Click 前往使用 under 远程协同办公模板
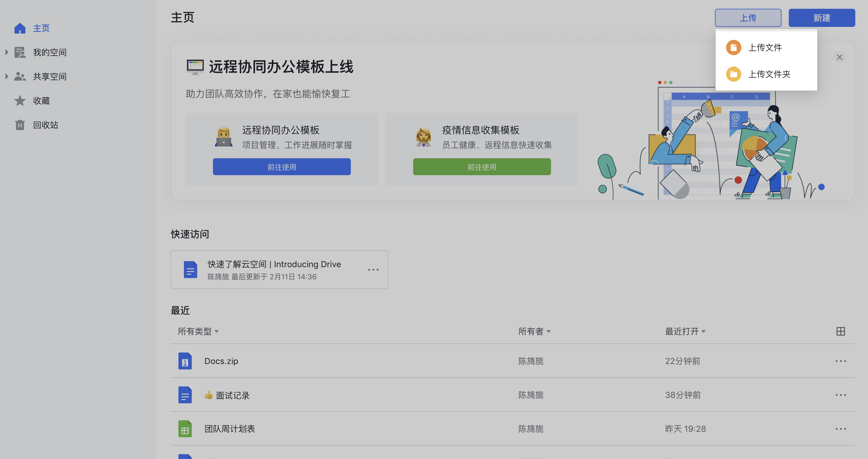This screenshot has width=868, height=459. pyautogui.click(x=282, y=166)
